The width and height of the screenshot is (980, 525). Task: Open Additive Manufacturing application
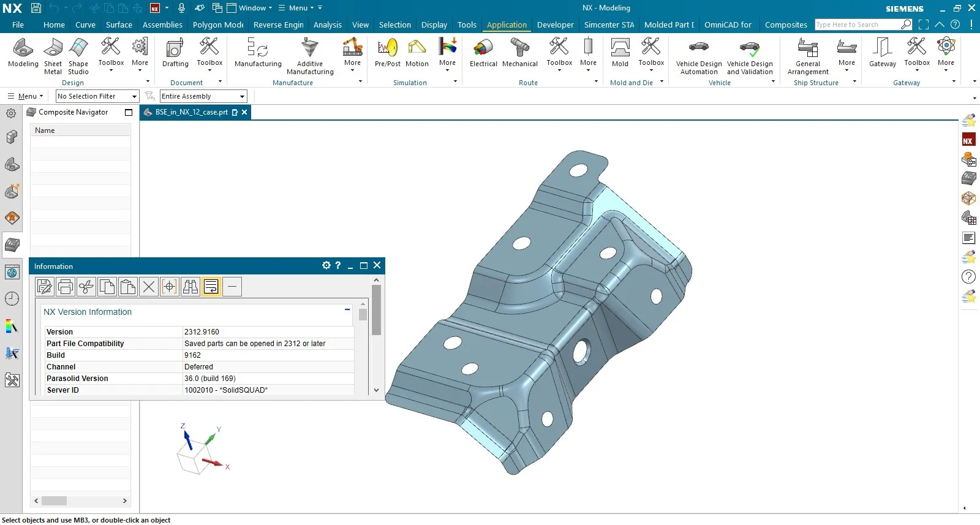coord(310,56)
